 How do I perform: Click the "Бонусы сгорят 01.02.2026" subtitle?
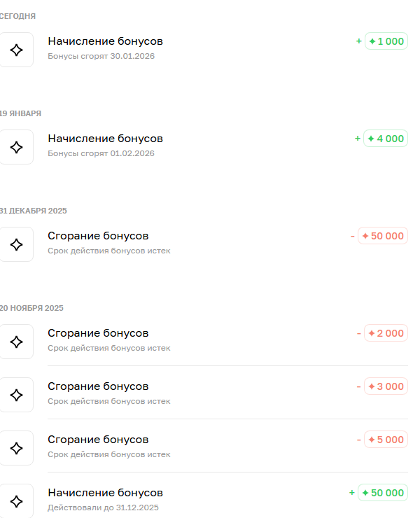[101, 153]
